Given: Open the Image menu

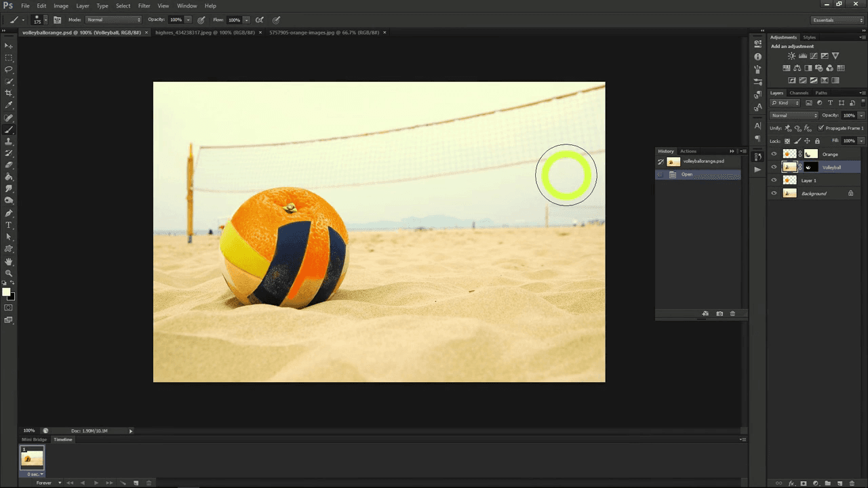Looking at the screenshot, I should pos(61,5).
